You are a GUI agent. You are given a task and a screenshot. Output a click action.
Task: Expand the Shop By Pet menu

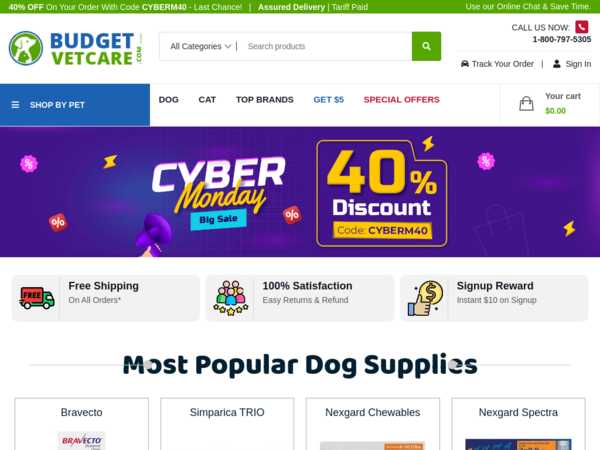point(75,105)
